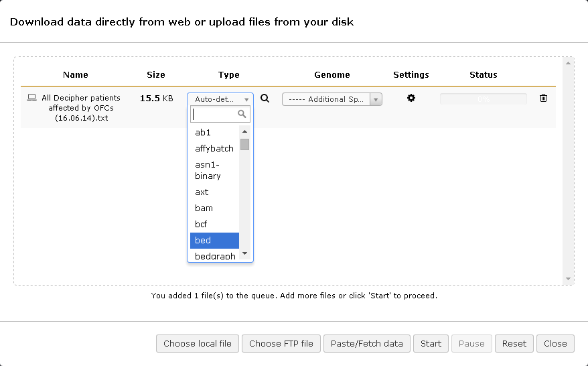Viewport: 588px width, 366px height.
Task: Choose 'bam' file type option
Action: click(x=214, y=208)
